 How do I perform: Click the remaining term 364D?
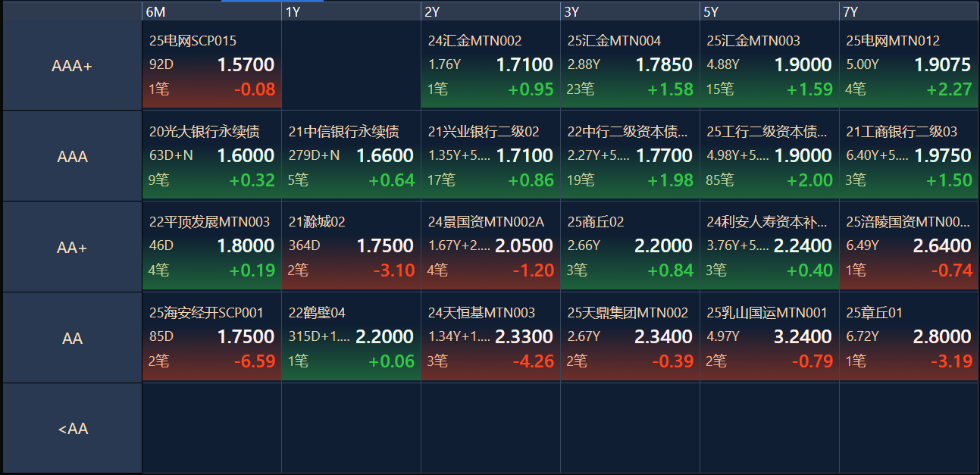click(304, 245)
